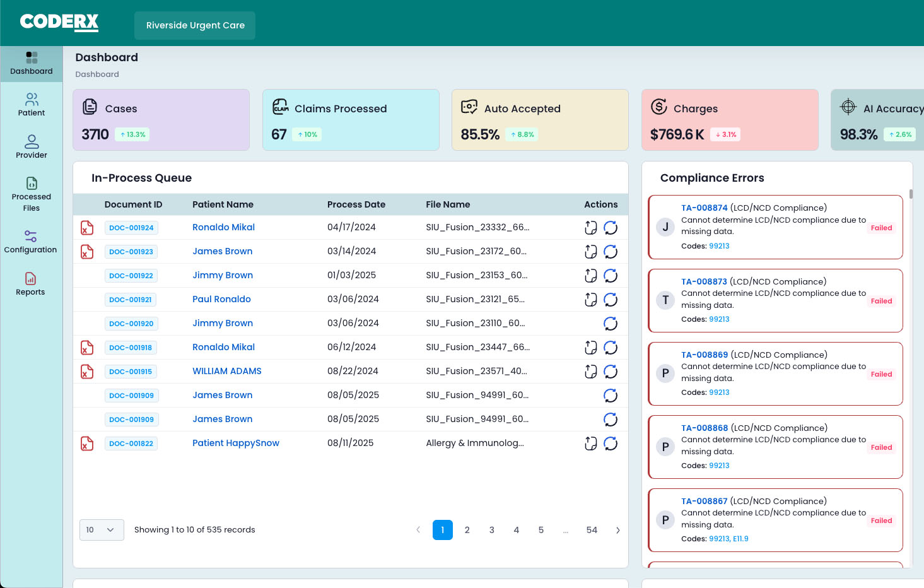Viewport: 924px width, 588px height.
Task: Select page 5 in pagination
Action: click(541, 530)
